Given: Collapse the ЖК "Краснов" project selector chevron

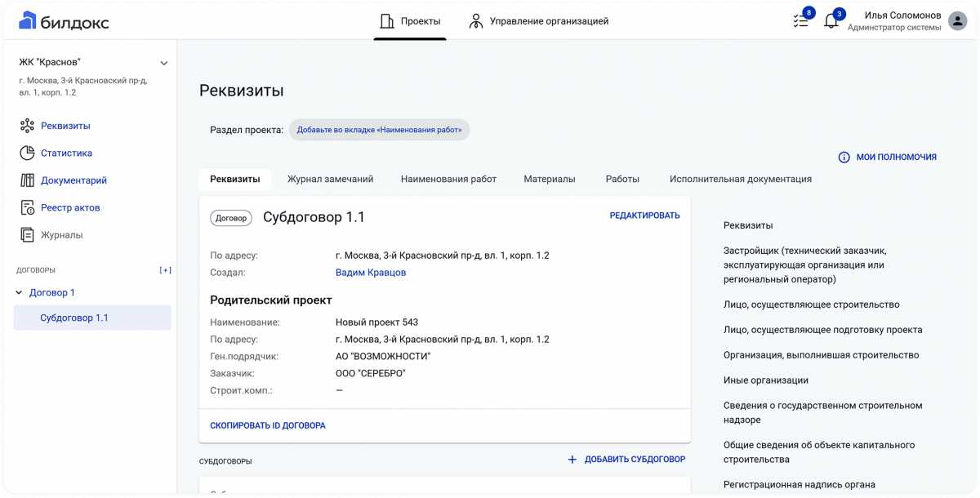Looking at the screenshot, I should click(163, 62).
